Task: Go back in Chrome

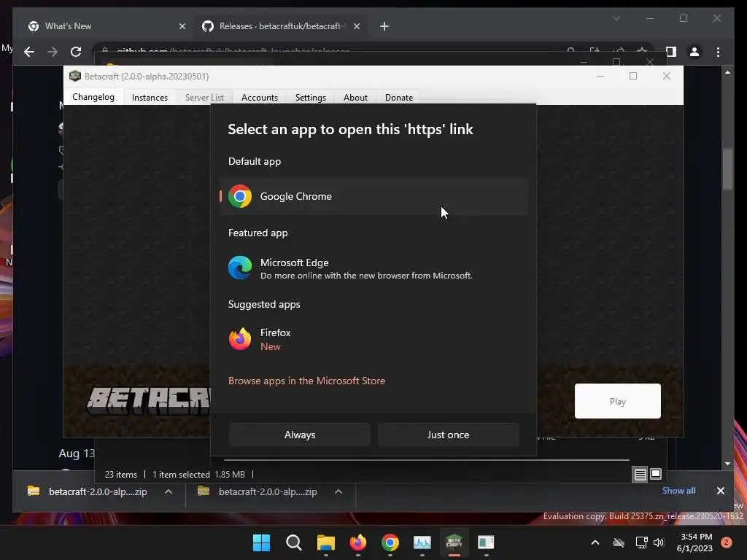Action: [x=29, y=52]
